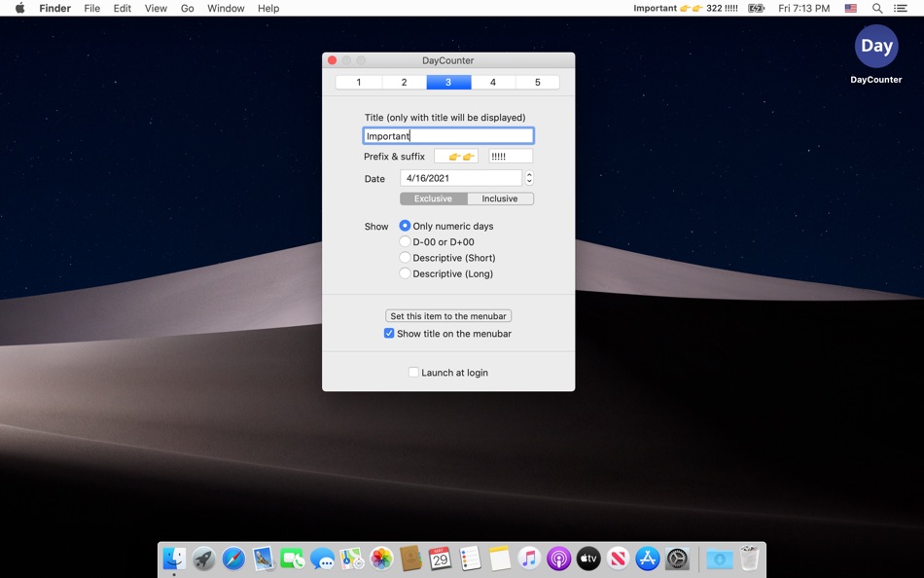Switch to counter tab 2
The width and height of the screenshot is (924, 578).
tap(405, 82)
